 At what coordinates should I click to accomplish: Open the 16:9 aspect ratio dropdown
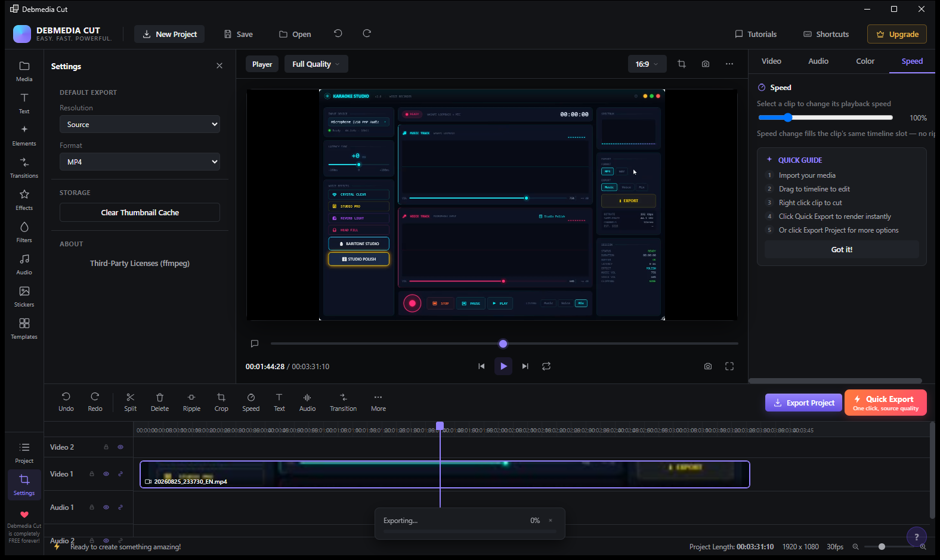tap(647, 64)
